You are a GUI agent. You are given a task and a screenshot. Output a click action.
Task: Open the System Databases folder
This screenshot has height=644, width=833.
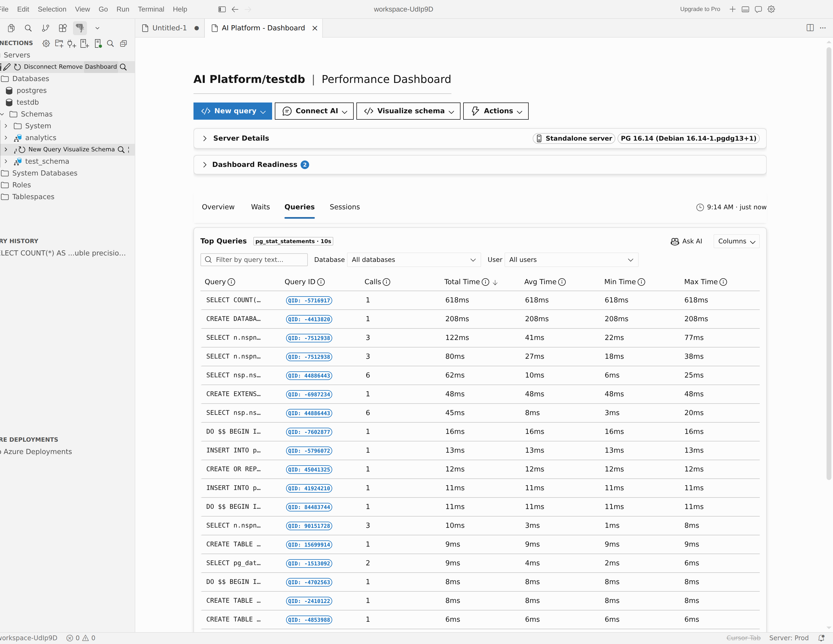45,173
